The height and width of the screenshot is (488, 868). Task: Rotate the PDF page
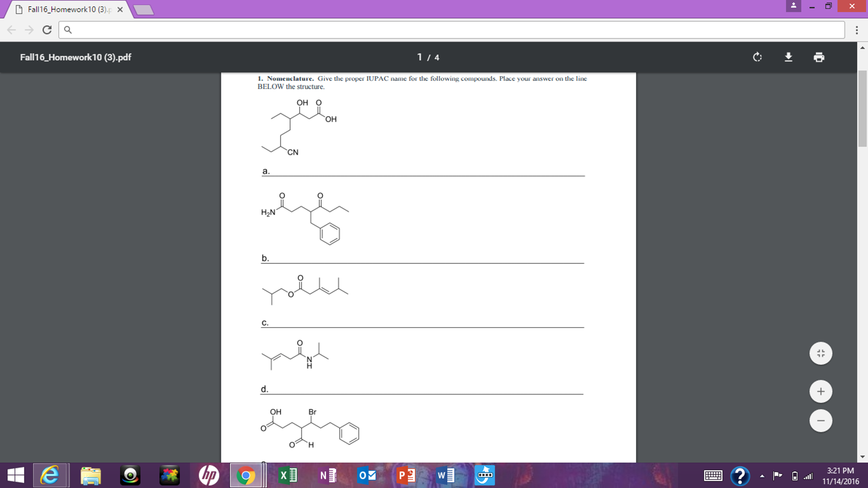(x=757, y=57)
